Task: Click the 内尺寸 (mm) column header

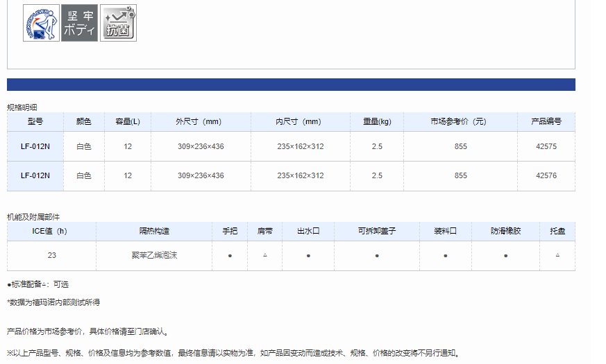Action: tap(301, 121)
